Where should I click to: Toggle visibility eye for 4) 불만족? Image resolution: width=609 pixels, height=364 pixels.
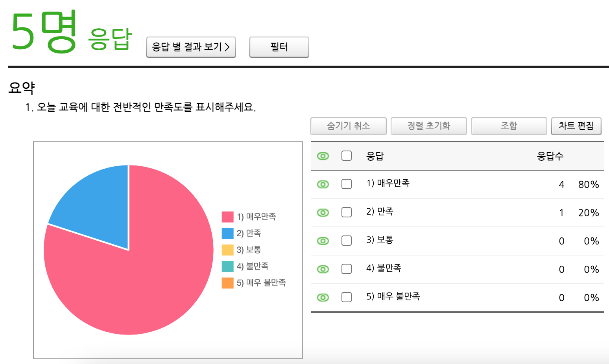[323, 269]
